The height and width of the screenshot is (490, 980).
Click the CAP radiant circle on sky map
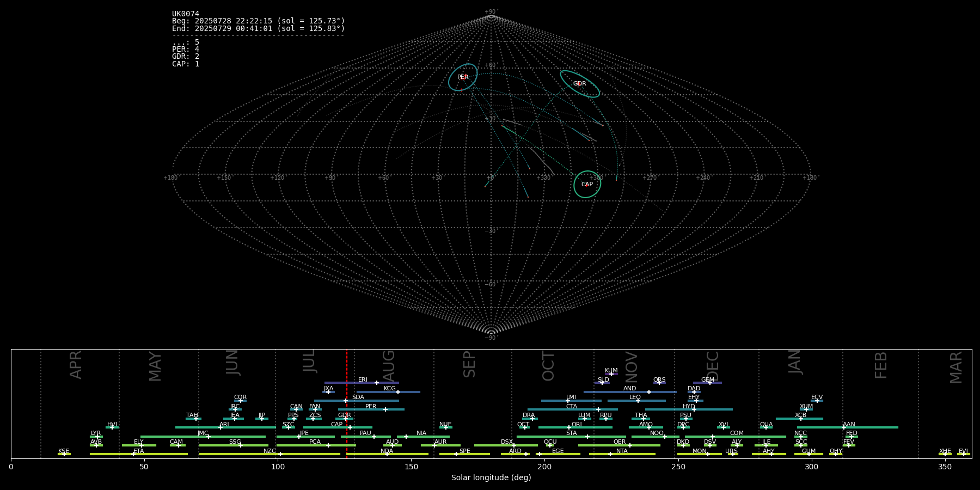[x=587, y=184]
